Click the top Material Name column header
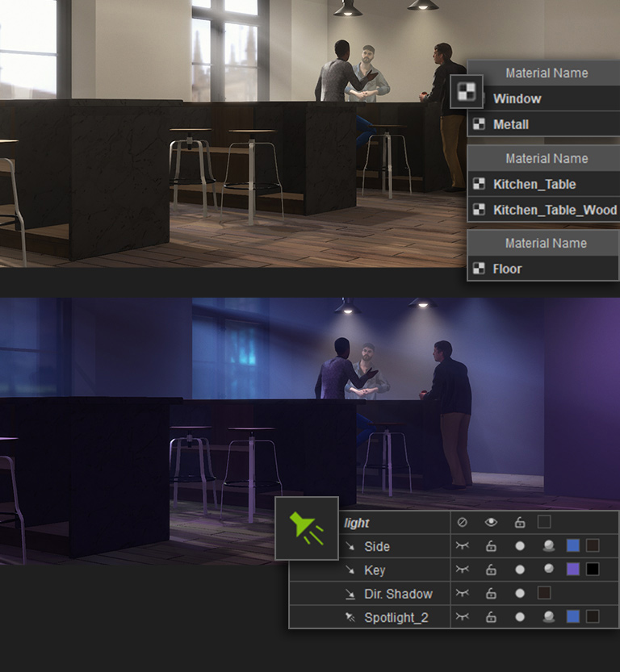This screenshot has height=672, width=620. 546,73
